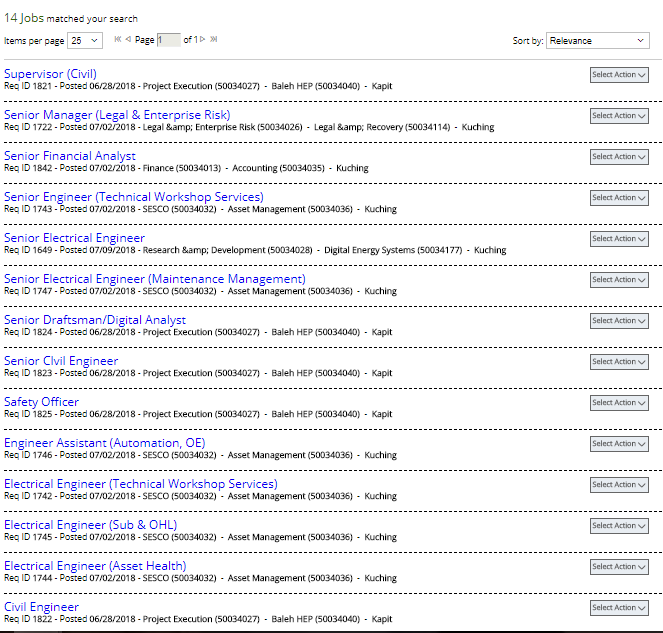Expand Select Action for Supervisor (Civil)
Image resolution: width=663 pixels, height=633 pixels.
(619, 75)
